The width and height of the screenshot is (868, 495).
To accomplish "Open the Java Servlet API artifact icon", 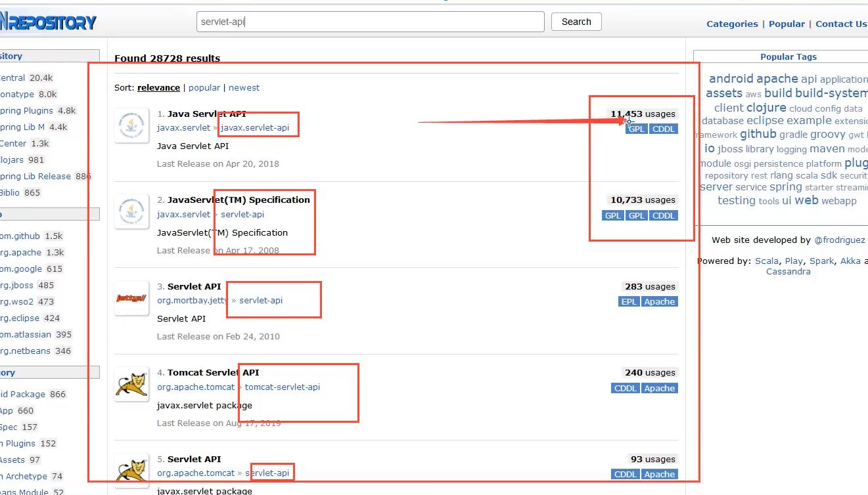I will pos(131,125).
